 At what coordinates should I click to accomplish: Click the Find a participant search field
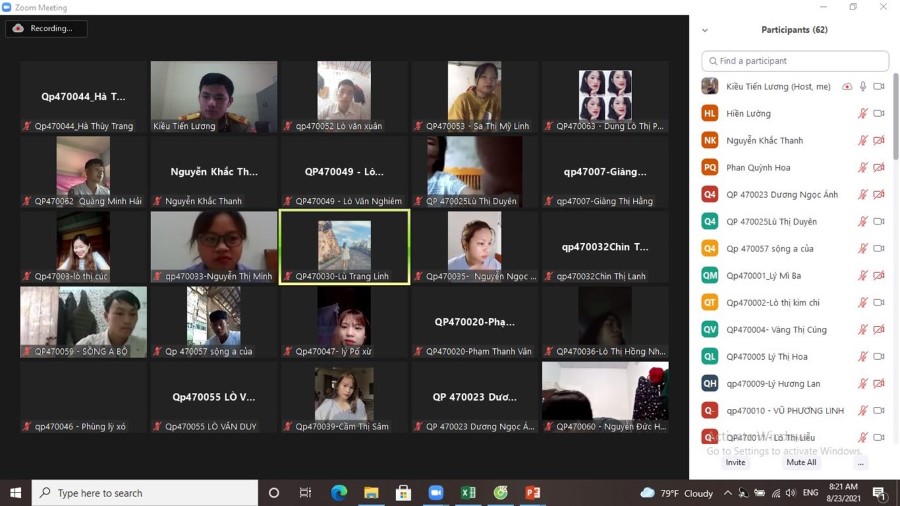click(x=795, y=61)
